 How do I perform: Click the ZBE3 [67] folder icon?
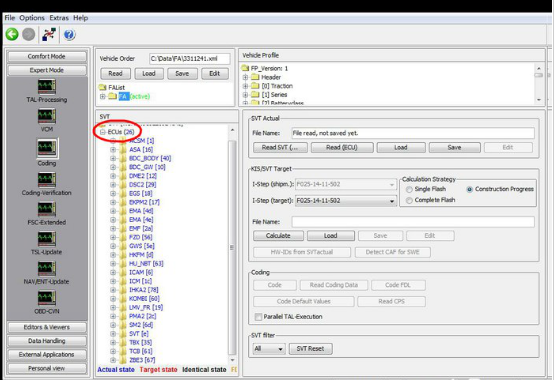click(123, 360)
